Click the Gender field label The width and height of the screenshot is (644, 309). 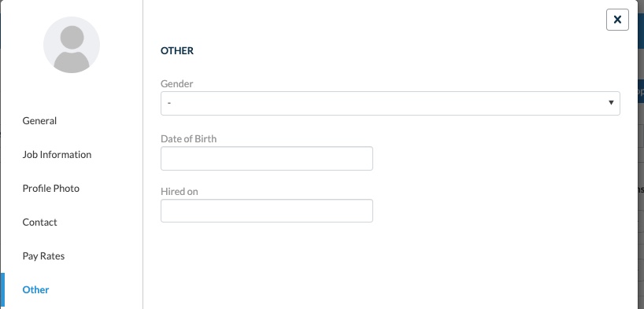pos(176,83)
